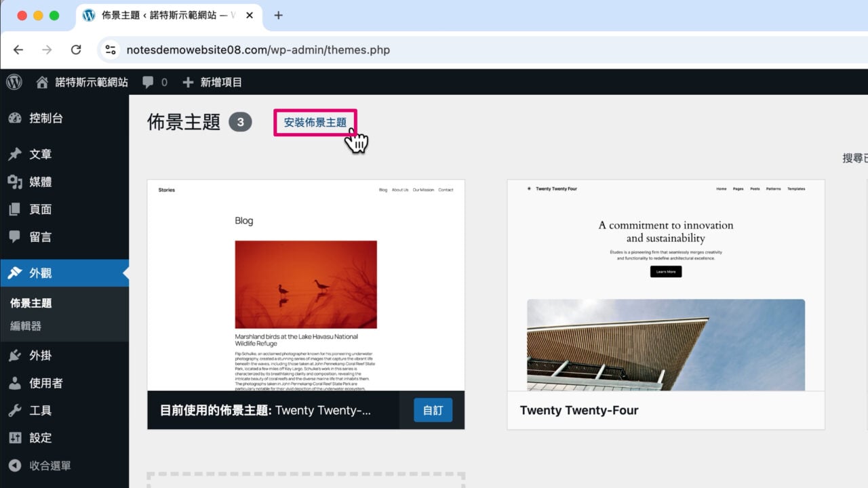Click the 文章 pushpin icon
Image resolution: width=868 pixels, height=488 pixels.
pos(16,154)
